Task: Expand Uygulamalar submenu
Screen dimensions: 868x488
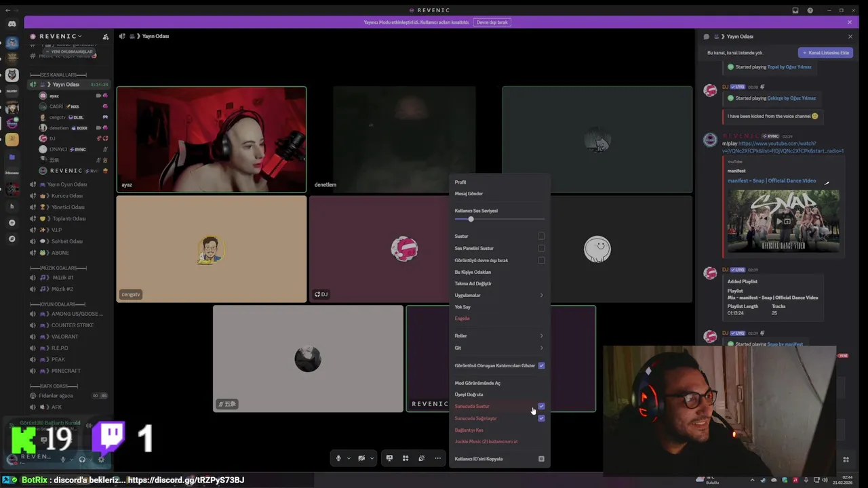Action: pyautogui.click(x=499, y=295)
